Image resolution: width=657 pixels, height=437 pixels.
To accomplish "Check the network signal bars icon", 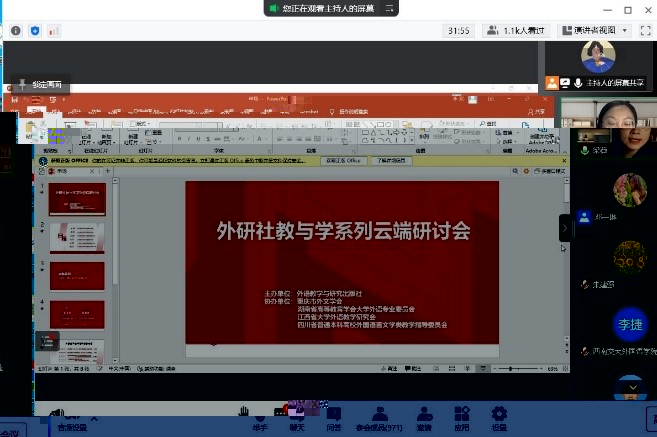I will pyautogui.click(x=54, y=31).
